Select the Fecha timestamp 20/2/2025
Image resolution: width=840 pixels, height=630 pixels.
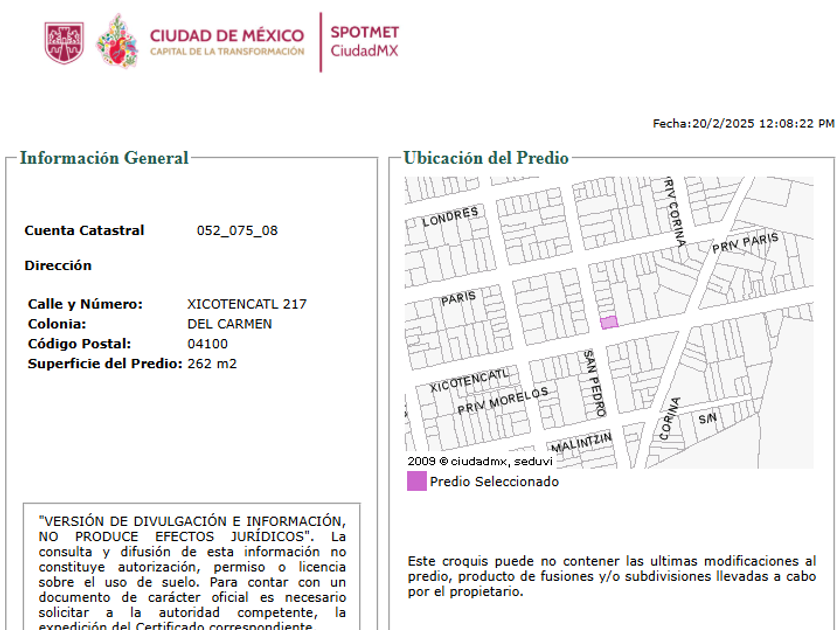tap(744, 124)
